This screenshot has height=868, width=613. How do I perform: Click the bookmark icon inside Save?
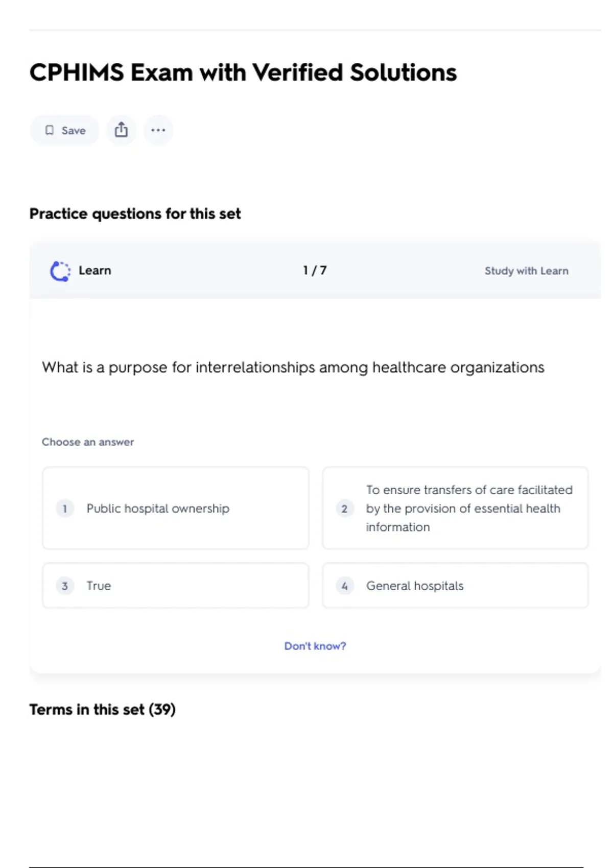[x=50, y=130]
